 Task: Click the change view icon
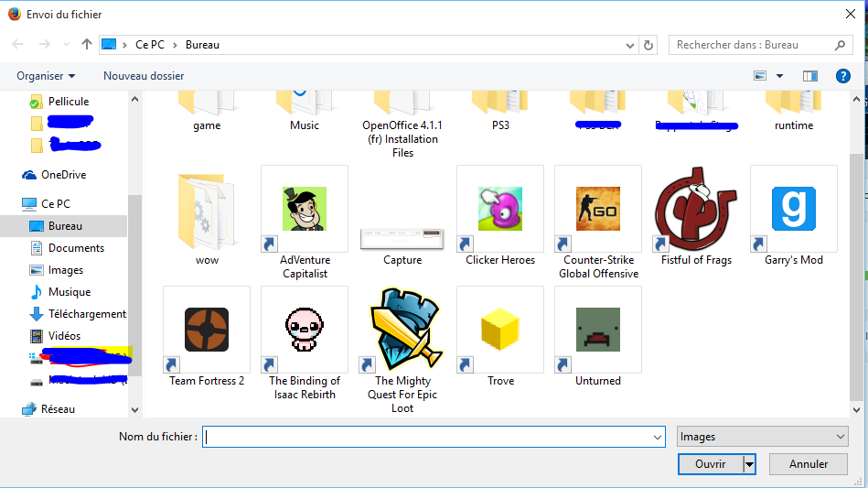(x=760, y=76)
